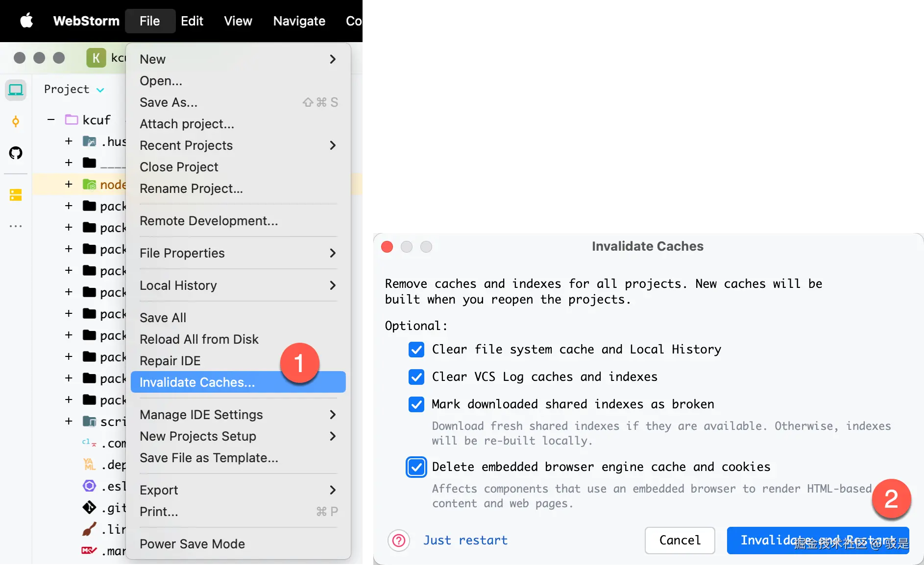Expand Manage IDE Settings submenu arrow
The image size is (924, 565).
333,415
